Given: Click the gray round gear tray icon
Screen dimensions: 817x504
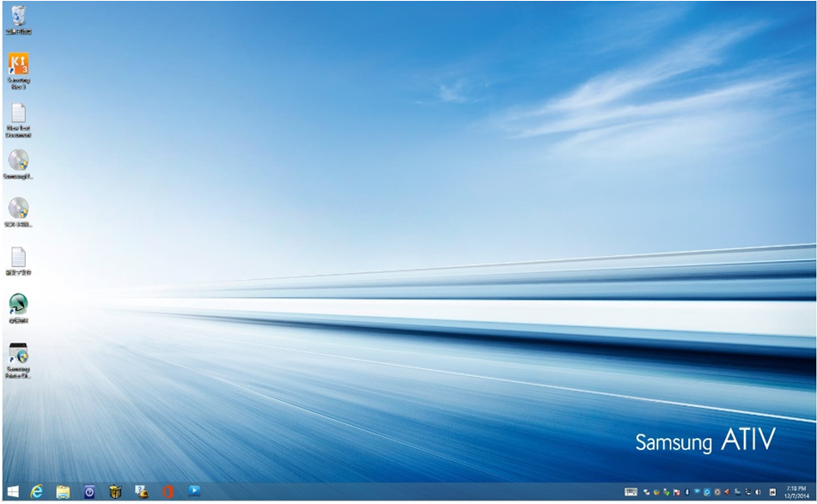Looking at the screenshot, I should pyautogui.click(x=717, y=492).
